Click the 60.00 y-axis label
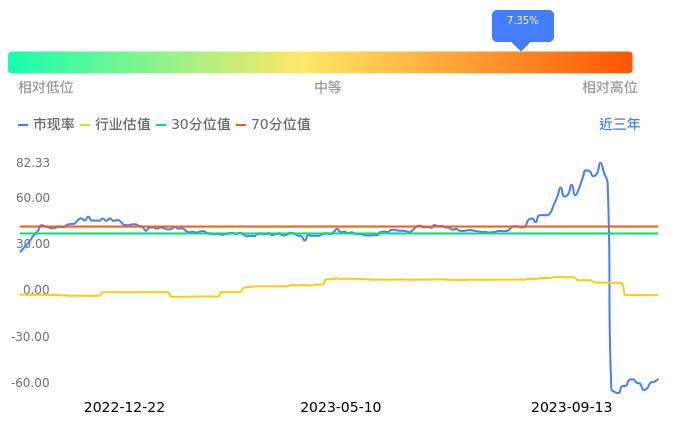The height and width of the screenshot is (442, 686). pyautogui.click(x=33, y=198)
